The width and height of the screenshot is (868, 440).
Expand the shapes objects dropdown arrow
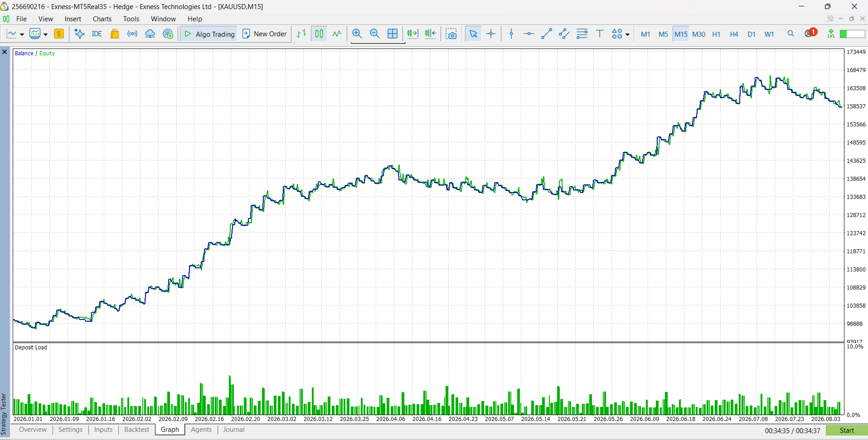pos(627,34)
